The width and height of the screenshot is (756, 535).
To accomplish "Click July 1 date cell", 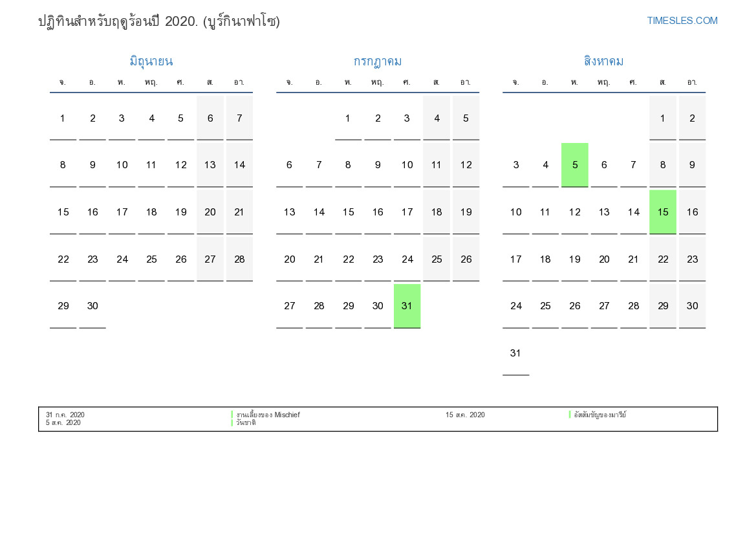I will [348, 118].
